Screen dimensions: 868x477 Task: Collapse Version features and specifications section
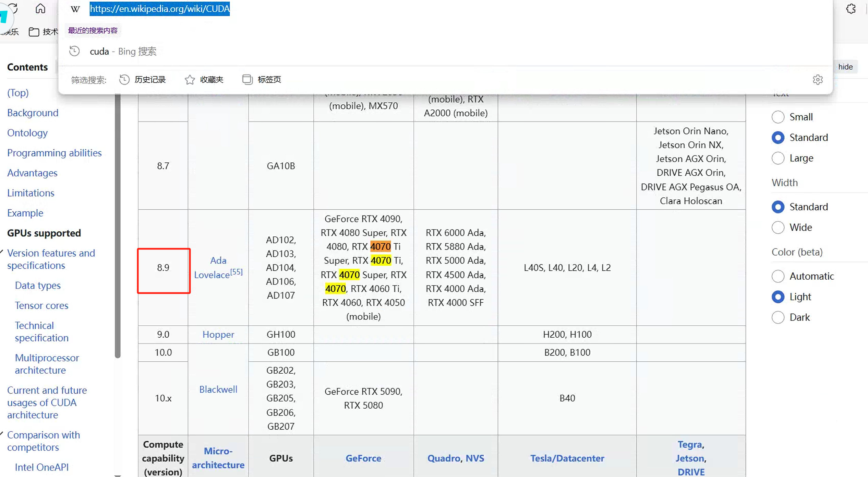tap(2, 253)
